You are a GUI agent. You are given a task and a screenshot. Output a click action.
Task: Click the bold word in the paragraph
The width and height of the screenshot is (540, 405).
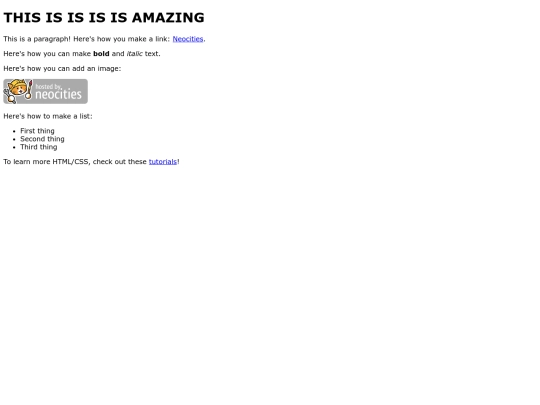(x=101, y=54)
